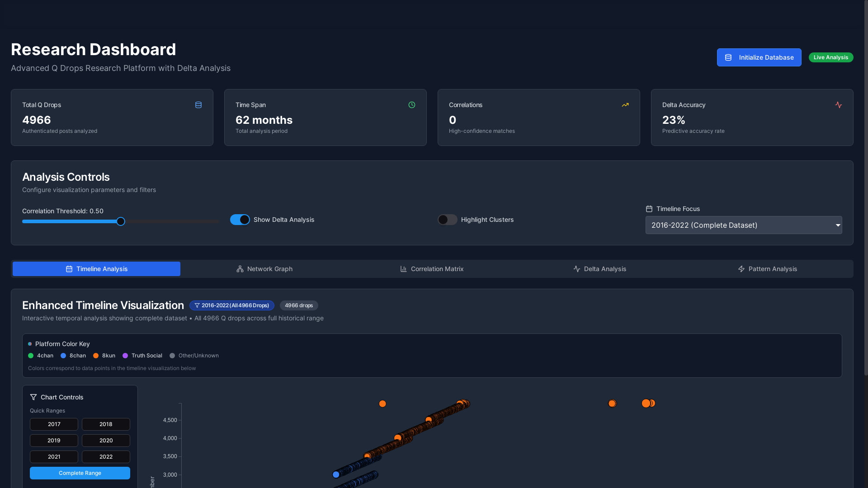
Task: Switch to the Timeline Analysis tab
Action: [x=96, y=269]
